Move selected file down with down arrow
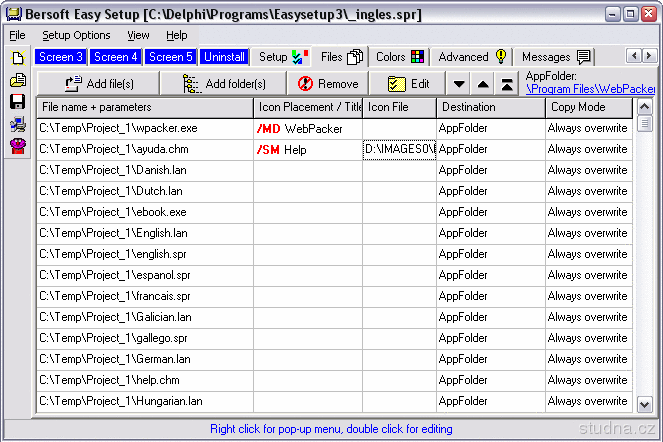This screenshot has height=442, width=663. (x=459, y=85)
